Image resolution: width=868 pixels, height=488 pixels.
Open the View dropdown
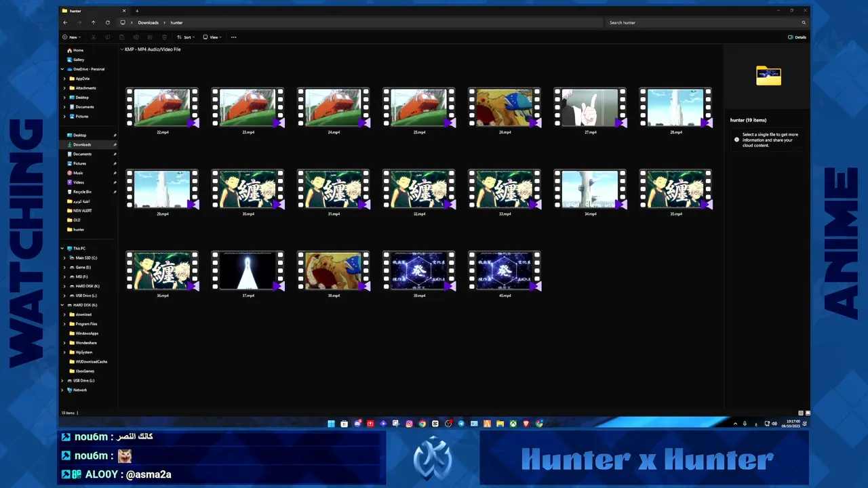[213, 37]
